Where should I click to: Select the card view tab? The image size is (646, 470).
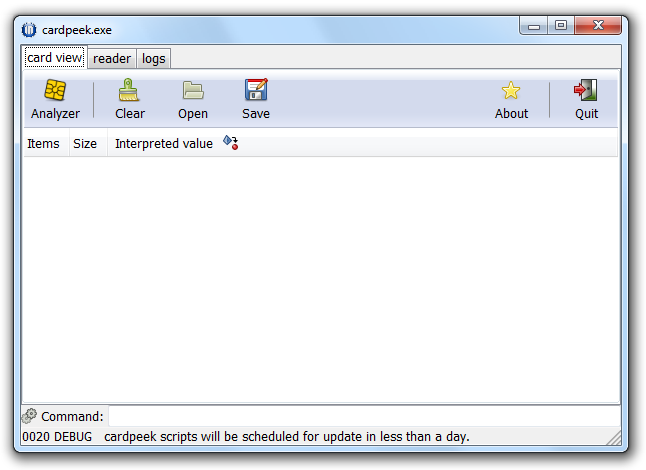54,57
